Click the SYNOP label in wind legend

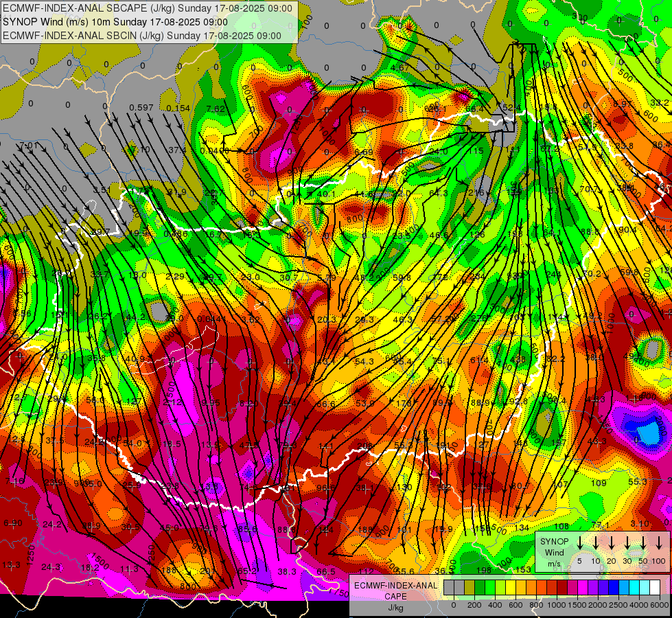(554, 542)
